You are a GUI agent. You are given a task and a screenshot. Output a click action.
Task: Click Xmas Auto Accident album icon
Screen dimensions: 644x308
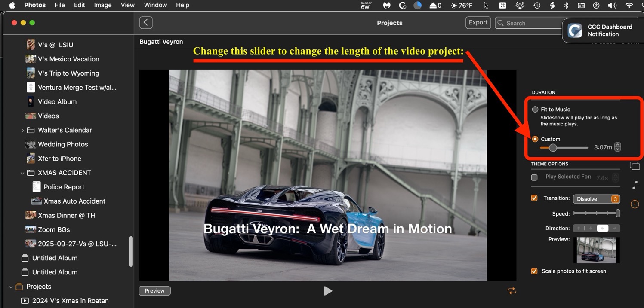click(37, 201)
